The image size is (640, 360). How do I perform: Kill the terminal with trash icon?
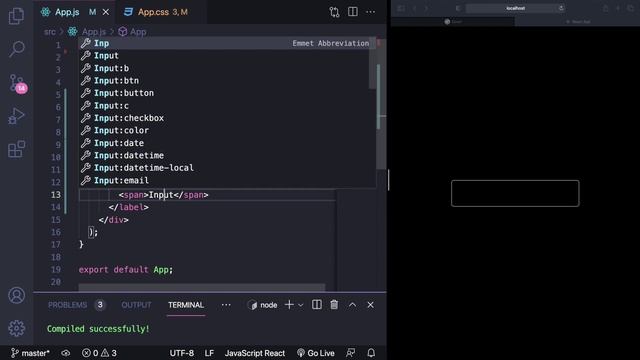point(334,304)
